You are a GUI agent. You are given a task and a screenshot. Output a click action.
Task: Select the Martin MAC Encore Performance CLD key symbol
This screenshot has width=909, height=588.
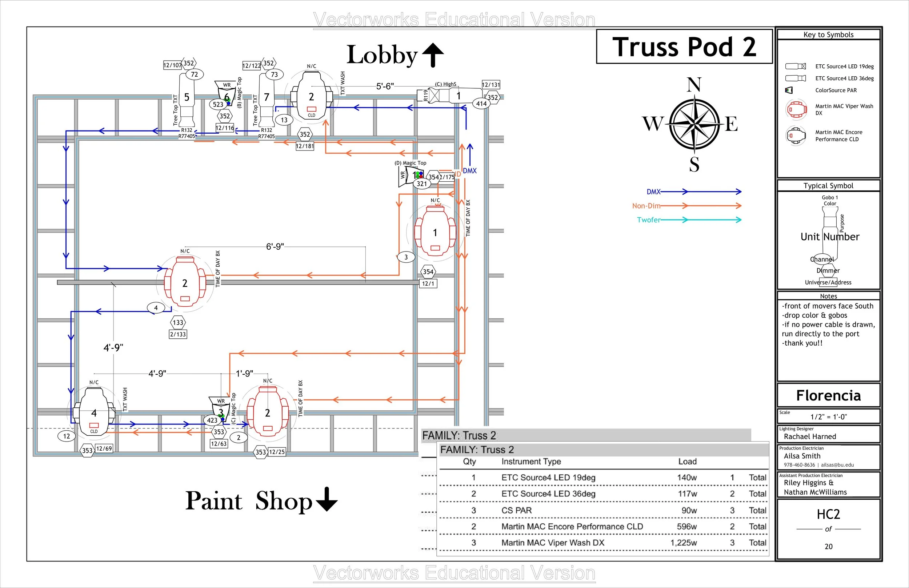[x=796, y=136]
